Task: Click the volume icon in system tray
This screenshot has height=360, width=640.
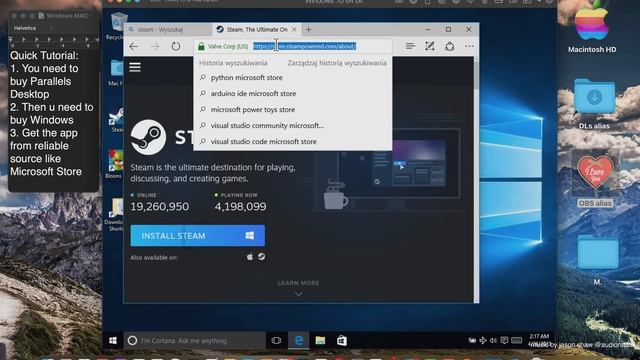Action: point(493,340)
